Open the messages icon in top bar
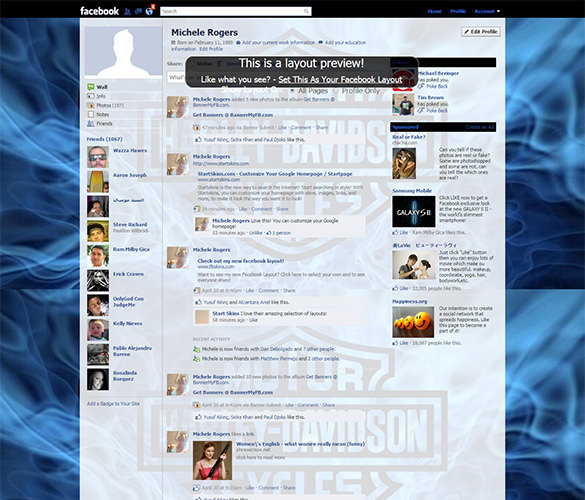This screenshot has width=585, height=500. tap(138, 12)
